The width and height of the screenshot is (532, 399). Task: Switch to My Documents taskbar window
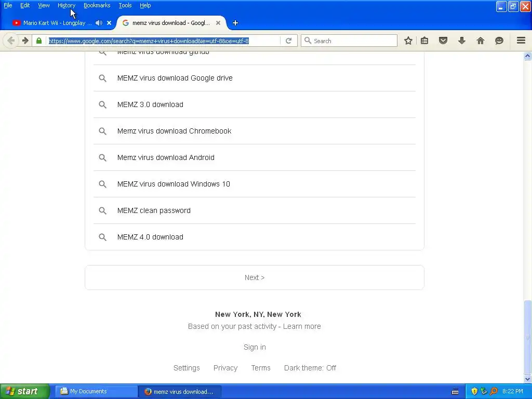(x=96, y=391)
